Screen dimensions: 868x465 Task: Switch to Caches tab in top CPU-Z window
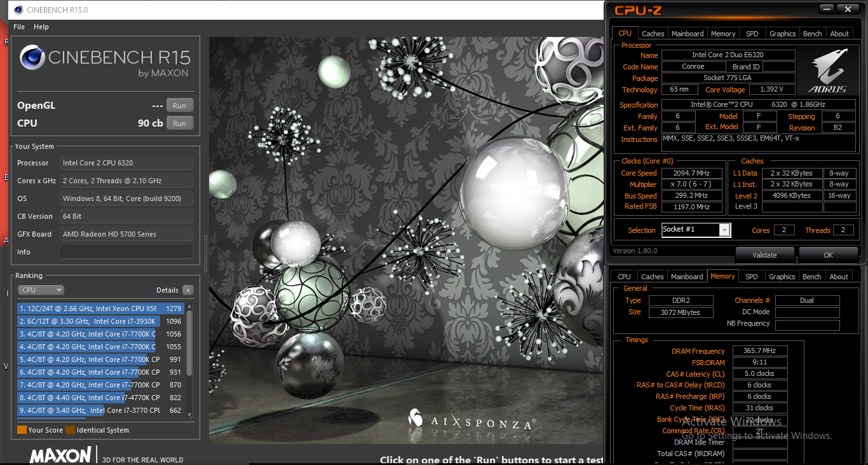tap(653, 34)
